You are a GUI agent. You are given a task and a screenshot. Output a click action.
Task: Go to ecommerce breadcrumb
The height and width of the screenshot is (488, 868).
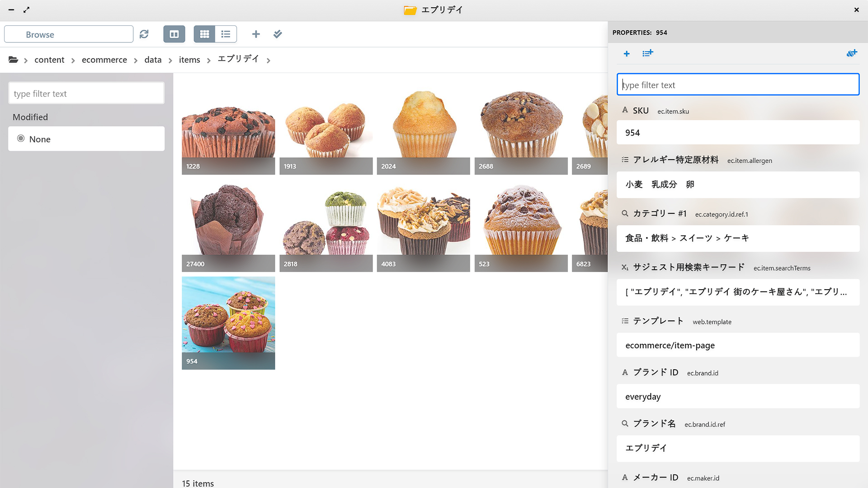[104, 60]
